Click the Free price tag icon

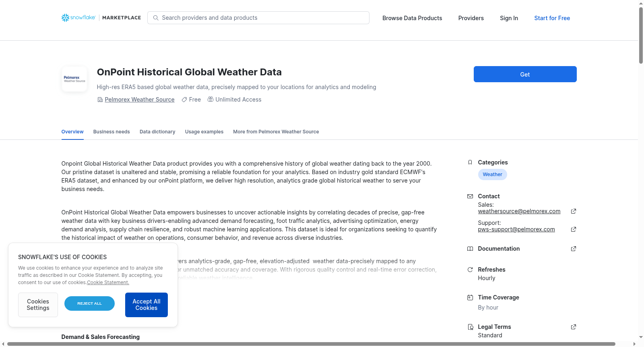(184, 100)
